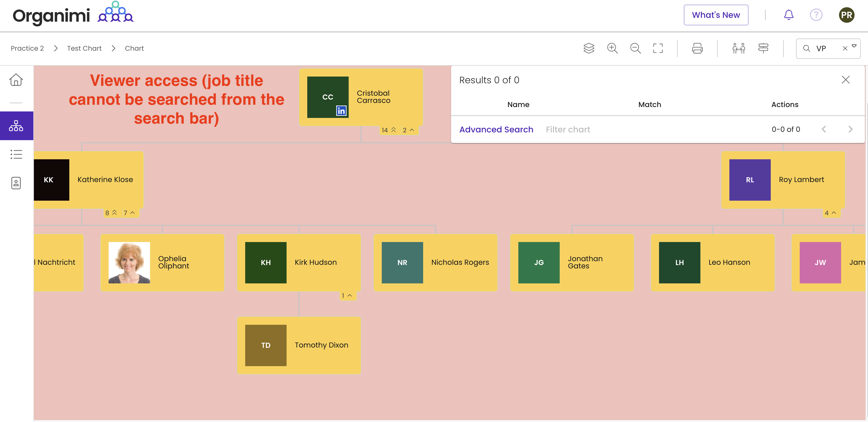
Task: Open the home page from the sidebar
Action: (16, 80)
